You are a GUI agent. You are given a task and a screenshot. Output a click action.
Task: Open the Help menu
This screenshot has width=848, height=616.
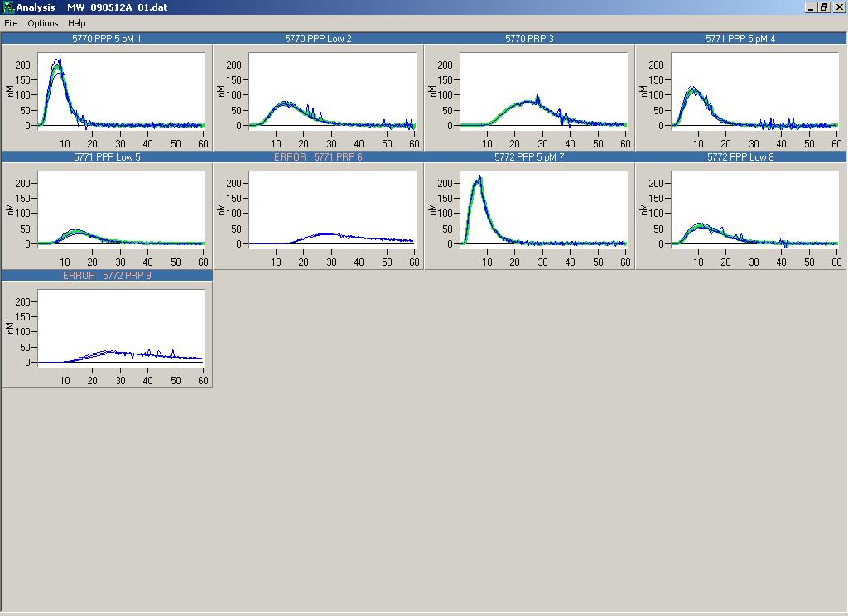[x=77, y=23]
